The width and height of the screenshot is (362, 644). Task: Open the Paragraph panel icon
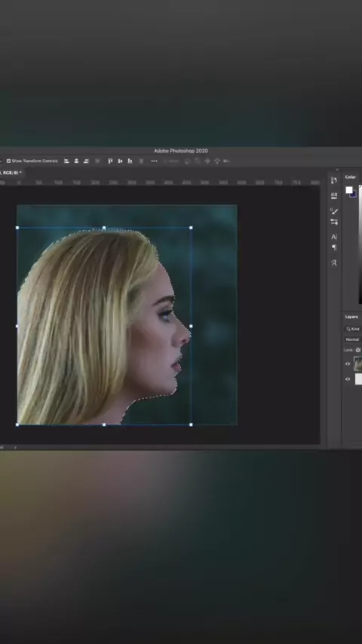tap(333, 247)
